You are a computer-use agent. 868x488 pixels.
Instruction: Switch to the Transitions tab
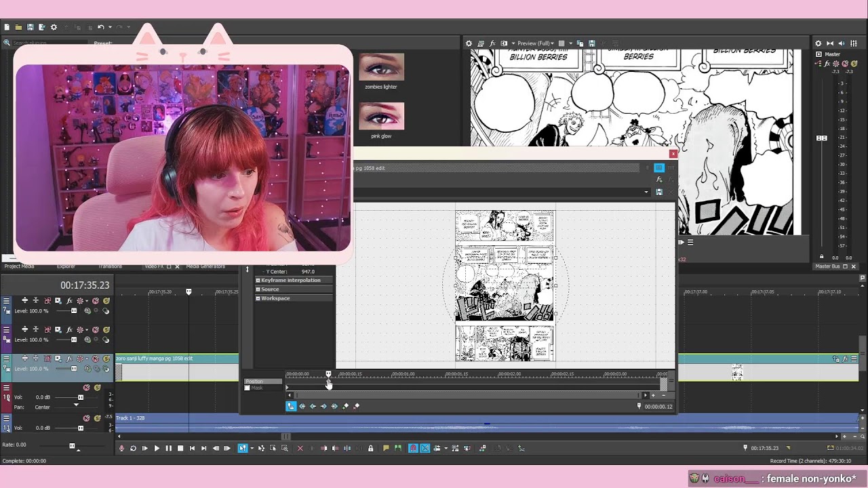[x=110, y=266]
